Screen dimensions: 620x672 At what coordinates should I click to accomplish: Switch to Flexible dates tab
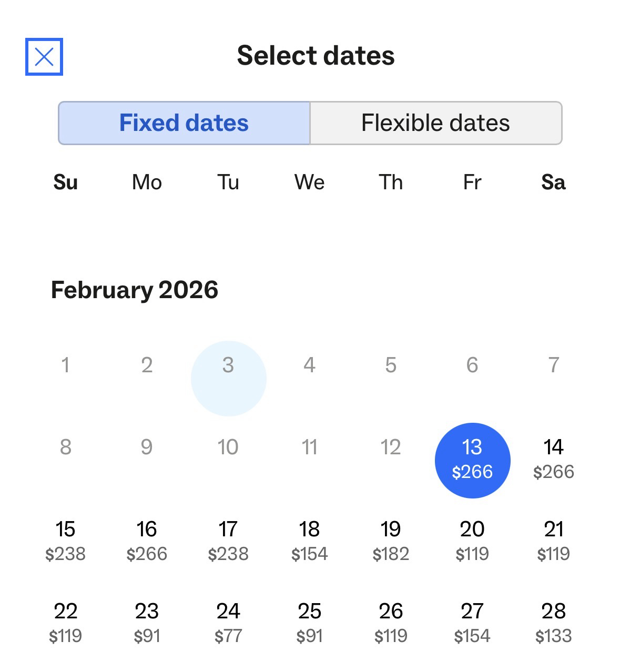[435, 123]
